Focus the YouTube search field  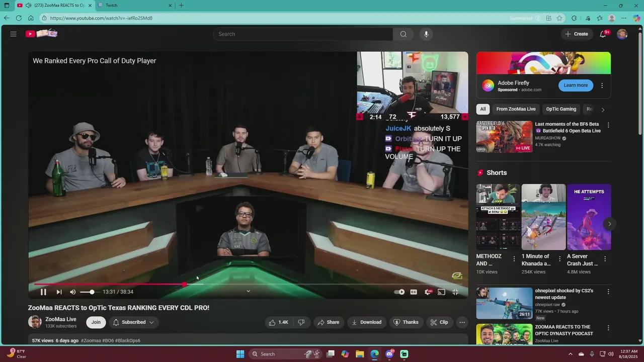(303, 34)
